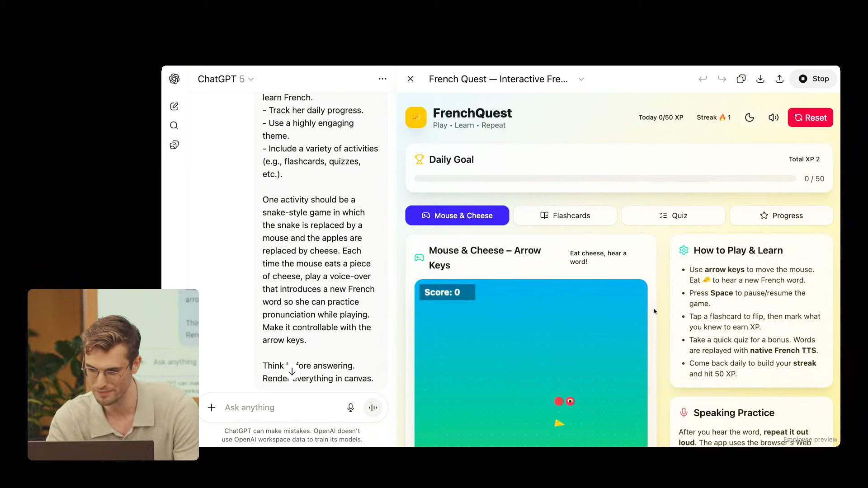This screenshot has width=868, height=488.
Task: Switch to the Quiz tab
Action: click(x=673, y=216)
